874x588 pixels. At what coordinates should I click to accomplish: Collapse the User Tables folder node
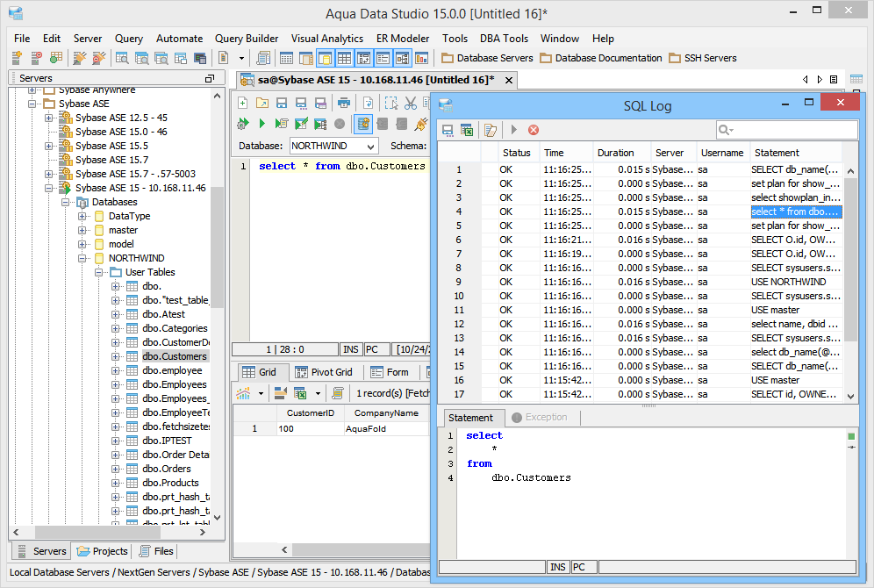click(x=98, y=272)
